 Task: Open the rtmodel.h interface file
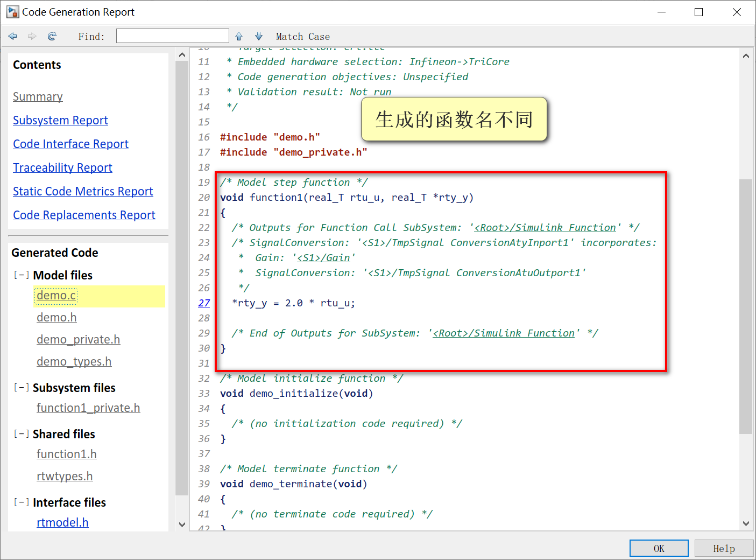click(62, 522)
